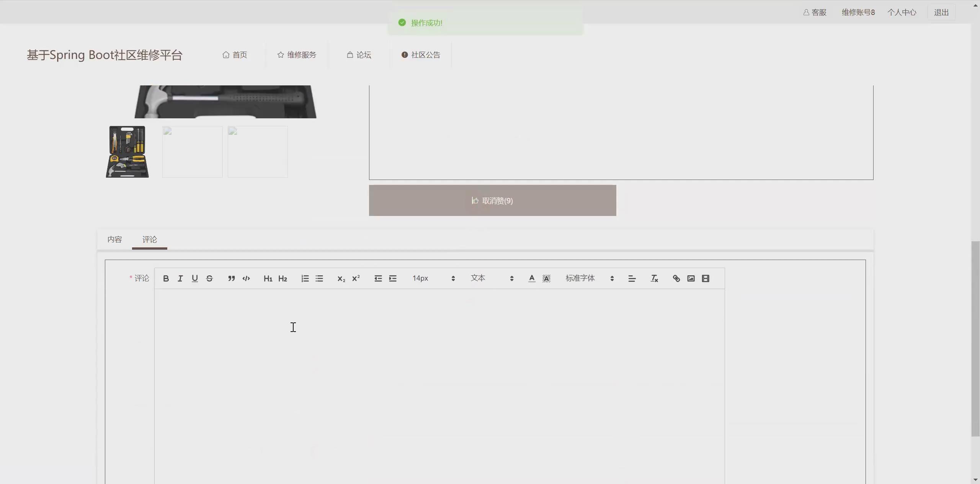Open the 标准字体 font family dropdown

(590, 278)
